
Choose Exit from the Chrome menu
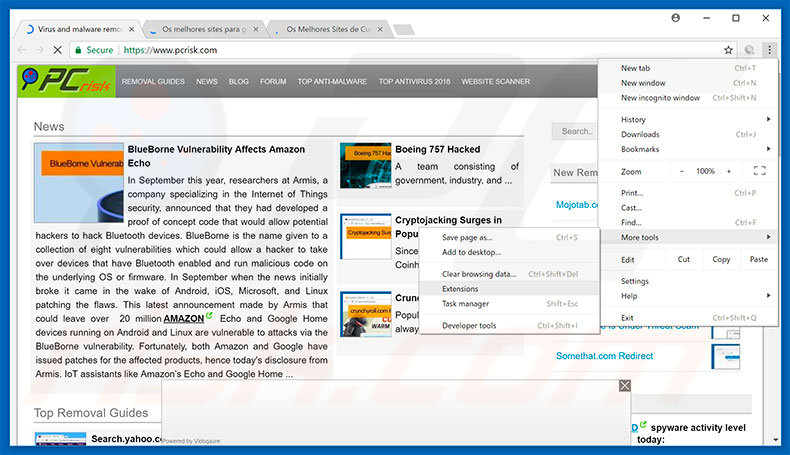pyautogui.click(x=688, y=318)
